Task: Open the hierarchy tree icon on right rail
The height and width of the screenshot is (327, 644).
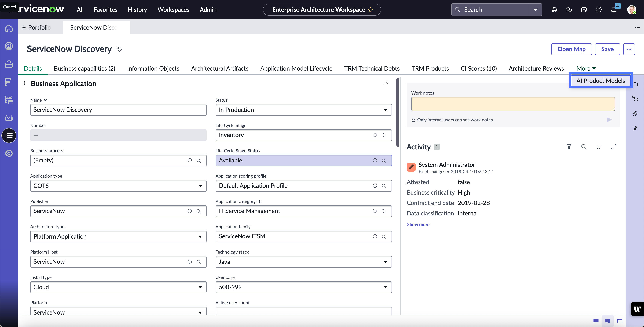Action: click(x=635, y=99)
